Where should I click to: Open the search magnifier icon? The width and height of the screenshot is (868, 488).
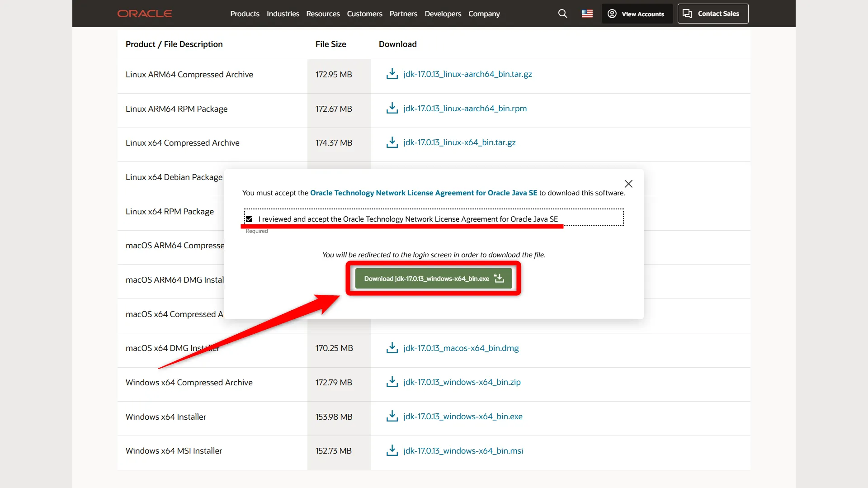562,14
